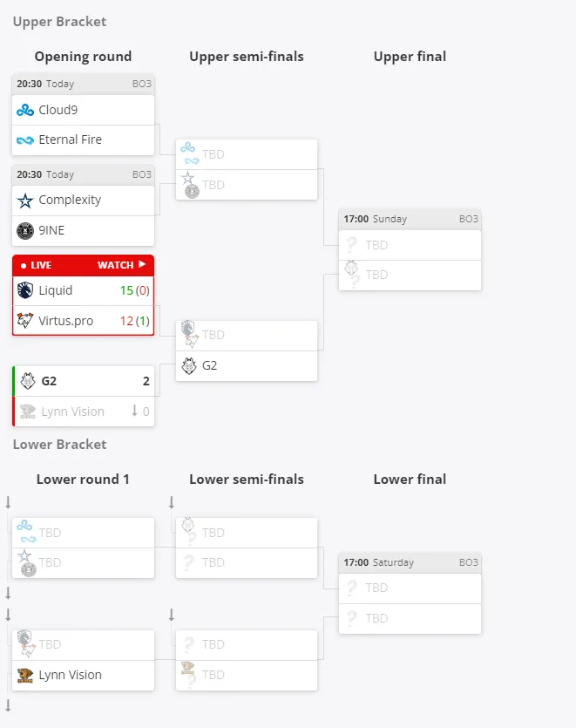Screen dimensions: 576x728
Task: Click Lynn Vision logo in lower round 1
Action: [25, 675]
